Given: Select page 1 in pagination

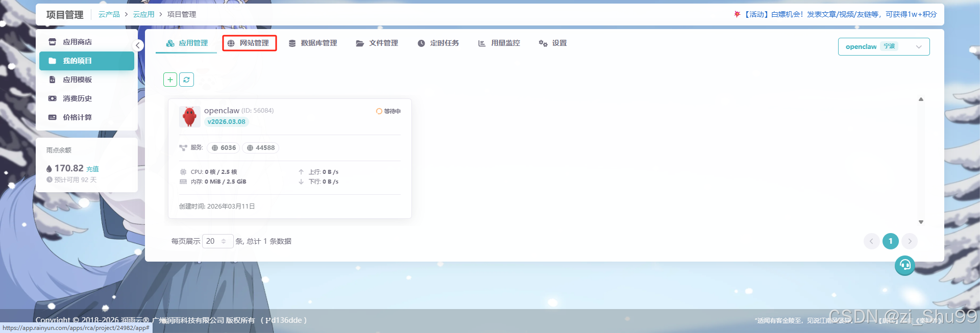Looking at the screenshot, I should point(891,241).
